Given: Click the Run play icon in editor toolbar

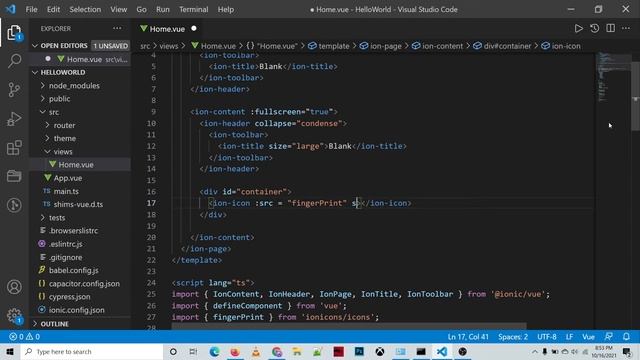Looking at the screenshot, I should point(578,28).
